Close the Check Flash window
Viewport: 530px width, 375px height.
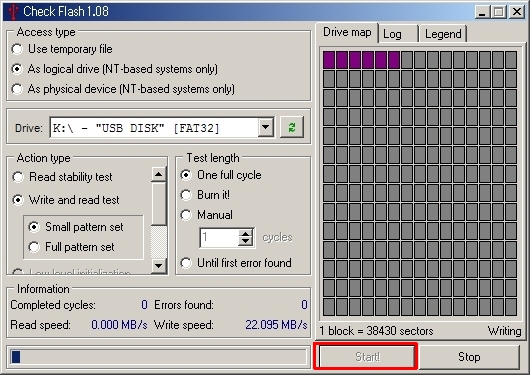tap(516, 12)
